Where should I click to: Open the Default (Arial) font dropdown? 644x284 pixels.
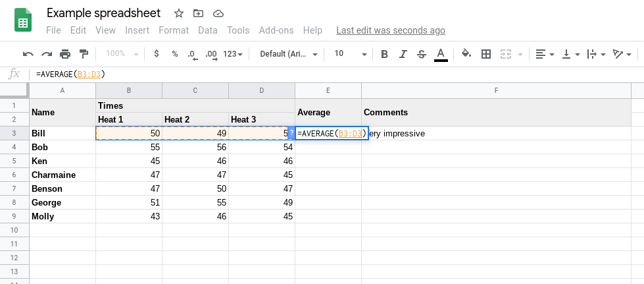(x=289, y=54)
